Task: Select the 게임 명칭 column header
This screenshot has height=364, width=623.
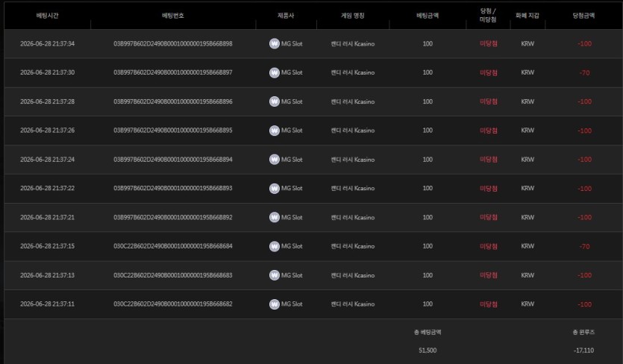Action: pos(353,16)
